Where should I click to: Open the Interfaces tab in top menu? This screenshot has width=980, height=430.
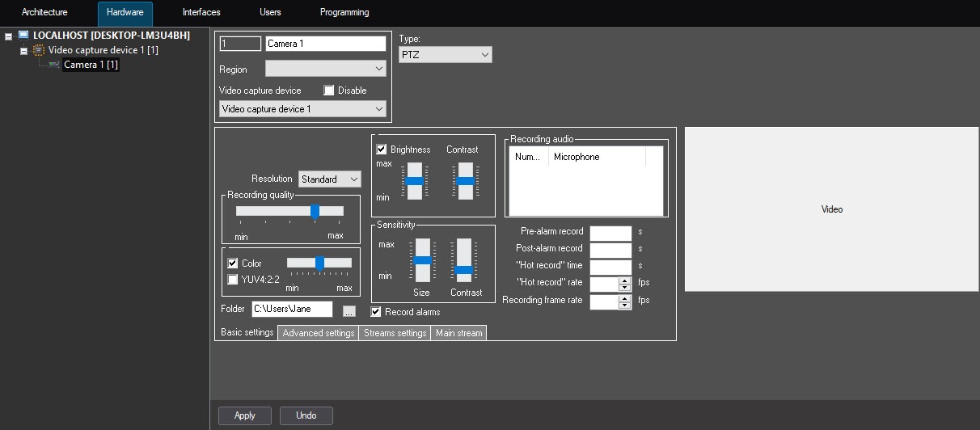(201, 13)
